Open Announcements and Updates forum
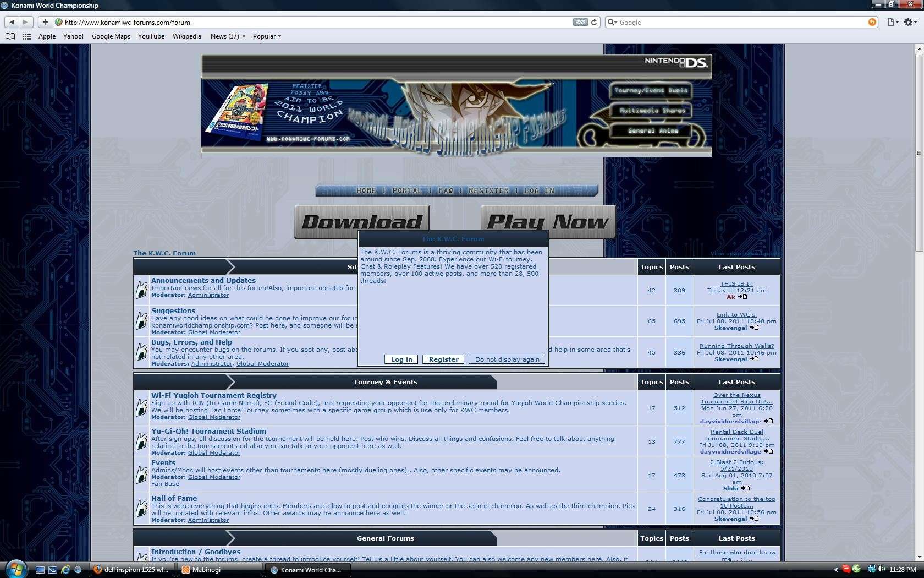The height and width of the screenshot is (578, 924). pyautogui.click(x=204, y=280)
